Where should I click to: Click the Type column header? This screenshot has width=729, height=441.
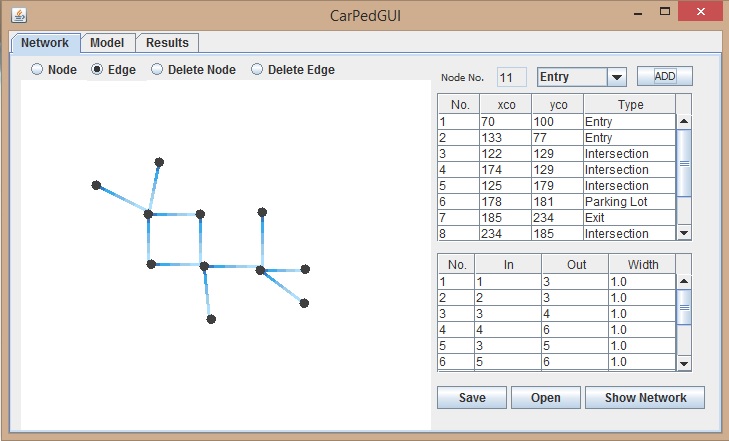coord(629,104)
